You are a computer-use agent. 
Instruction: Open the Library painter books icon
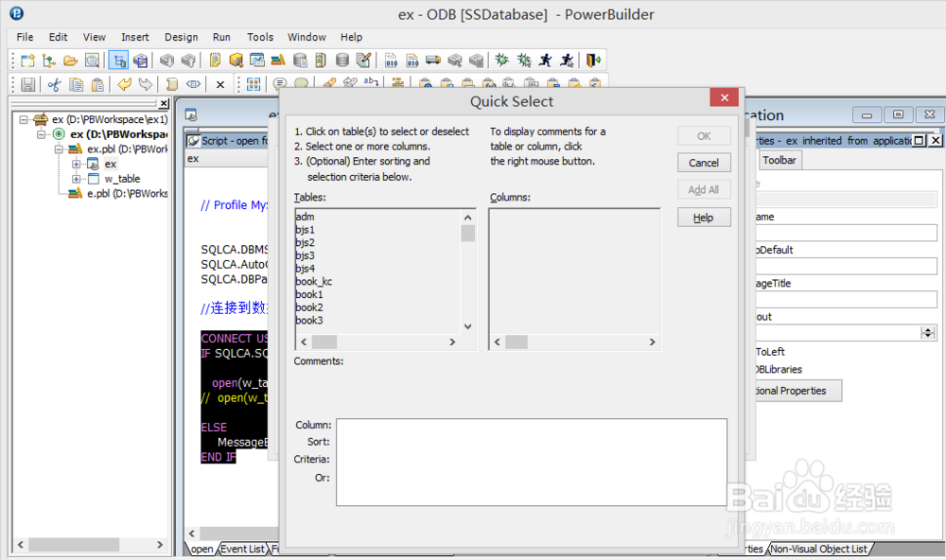coord(278,61)
